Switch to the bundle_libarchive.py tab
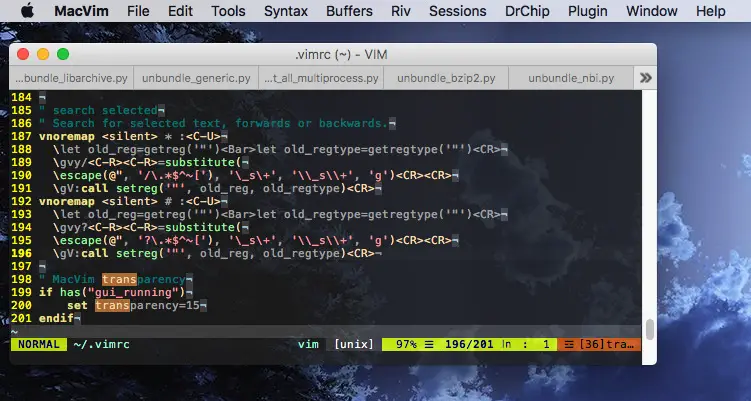The height and width of the screenshot is (401, 751). point(71,78)
